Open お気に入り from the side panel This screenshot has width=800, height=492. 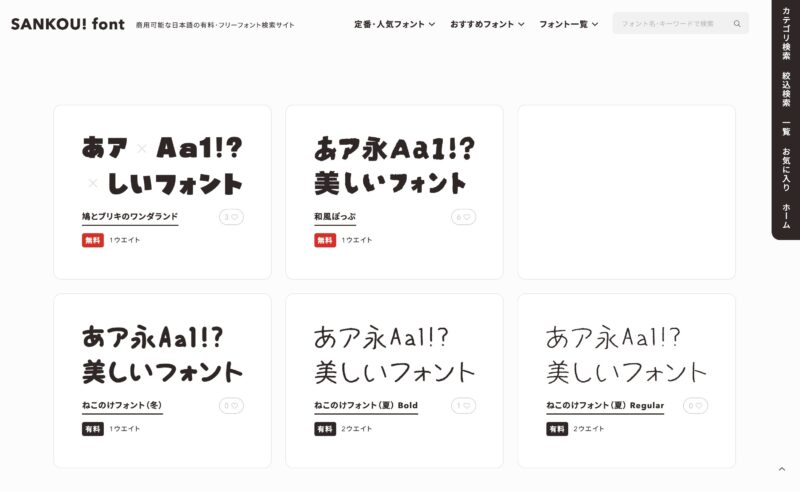click(x=786, y=170)
